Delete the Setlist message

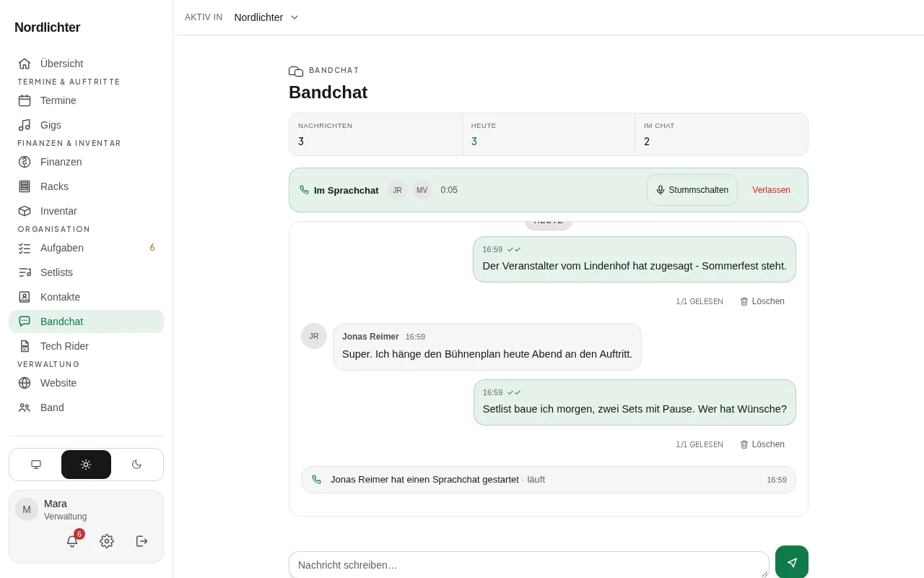[x=762, y=444]
